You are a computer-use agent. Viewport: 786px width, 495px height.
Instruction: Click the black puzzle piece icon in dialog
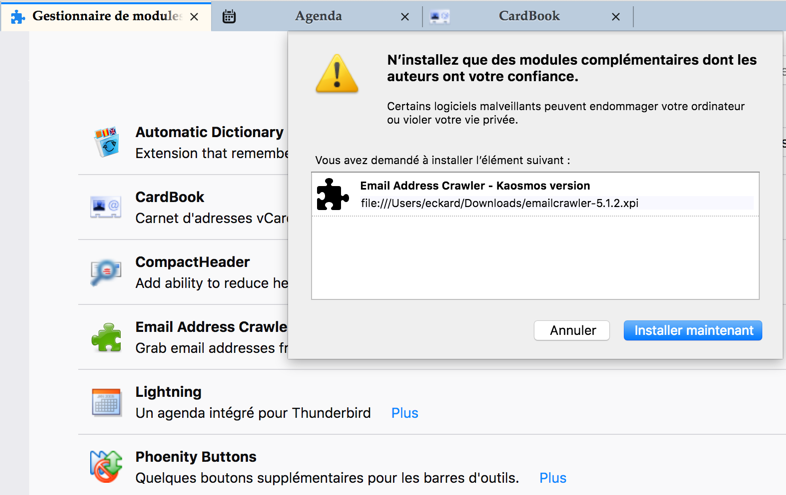pyautogui.click(x=333, y=194)
